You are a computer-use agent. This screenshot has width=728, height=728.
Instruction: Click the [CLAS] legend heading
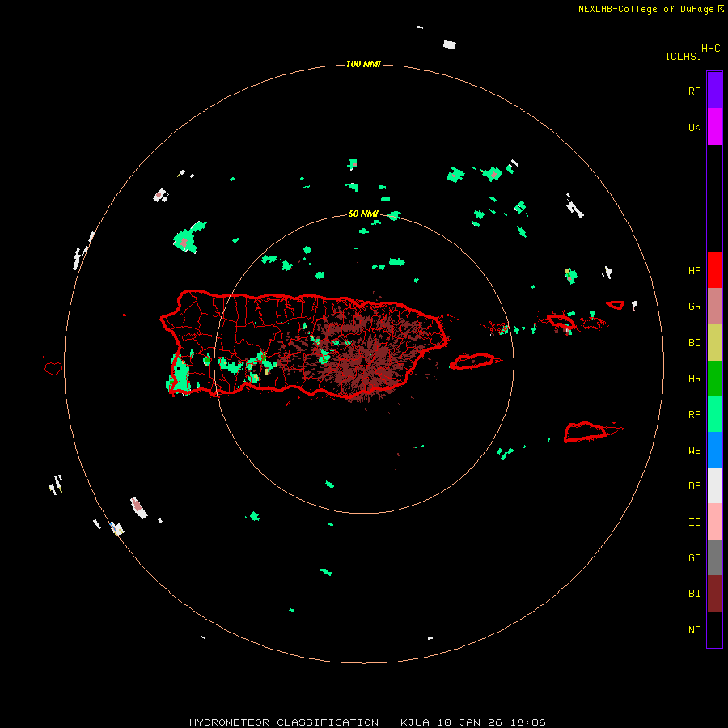click(684, 56)
